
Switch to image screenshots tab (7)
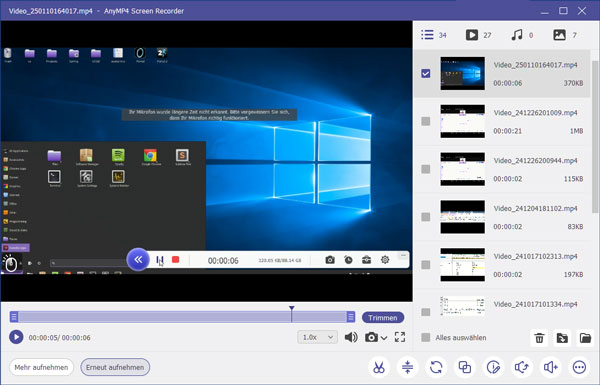click(x=565, y=35)
